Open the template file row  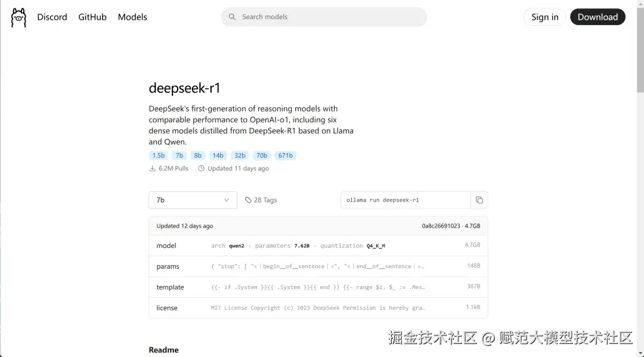[x=318, y=287]
